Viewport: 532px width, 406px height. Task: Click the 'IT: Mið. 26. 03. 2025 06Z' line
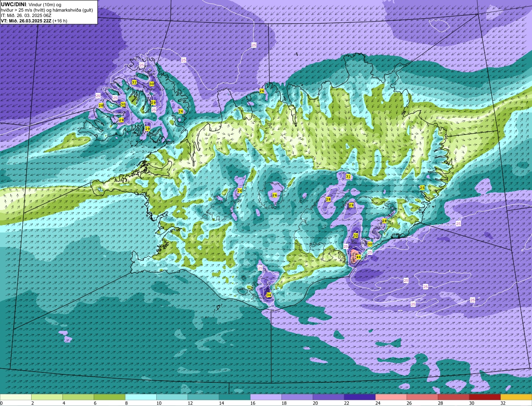click(x=26, y=15)
